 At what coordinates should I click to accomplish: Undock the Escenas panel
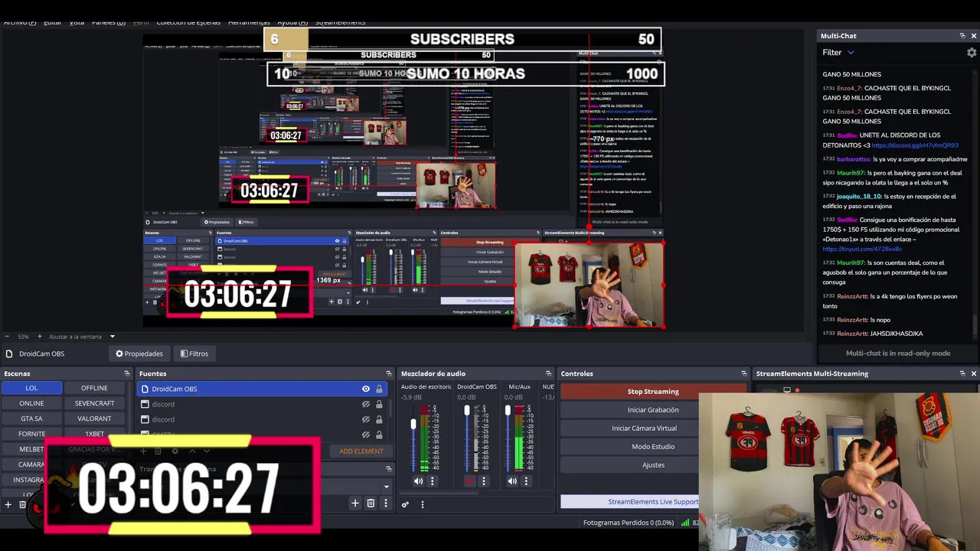[x=127, y=373]
